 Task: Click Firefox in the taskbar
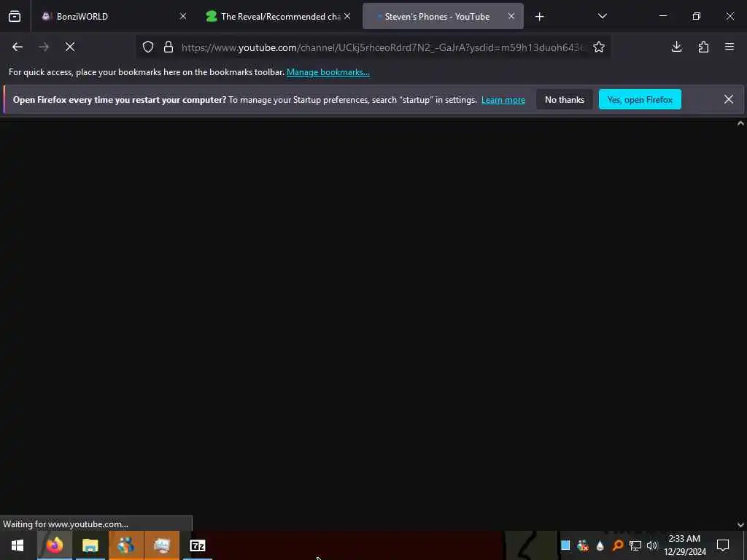tap(54, 545)
